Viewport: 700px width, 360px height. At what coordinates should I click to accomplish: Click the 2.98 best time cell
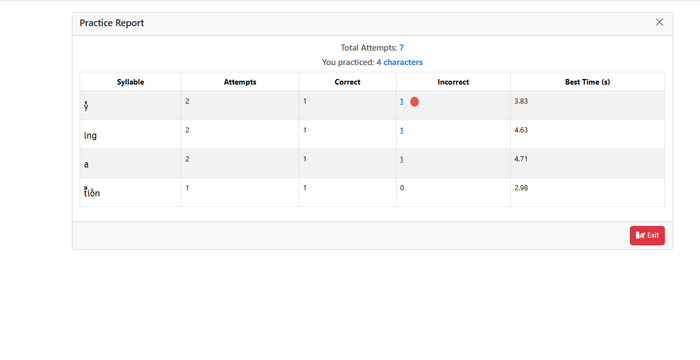coord(587,193)
